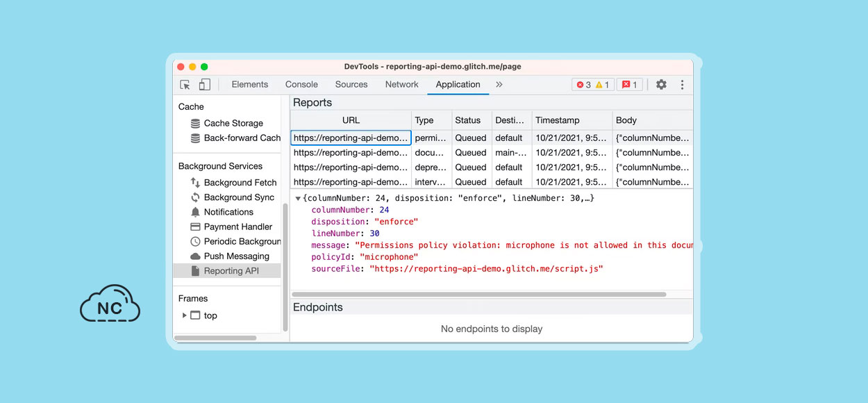Click the URL cell in the interv... row
The height and width of the screenshot is (403, 868).
[351, 181]
